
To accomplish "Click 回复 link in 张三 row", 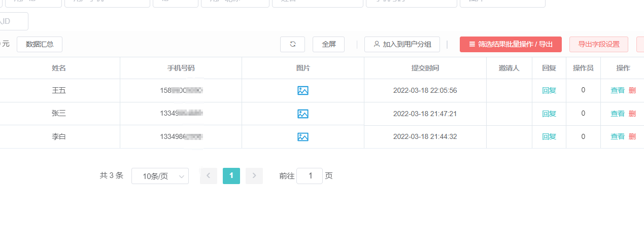I will click(549, 114).
